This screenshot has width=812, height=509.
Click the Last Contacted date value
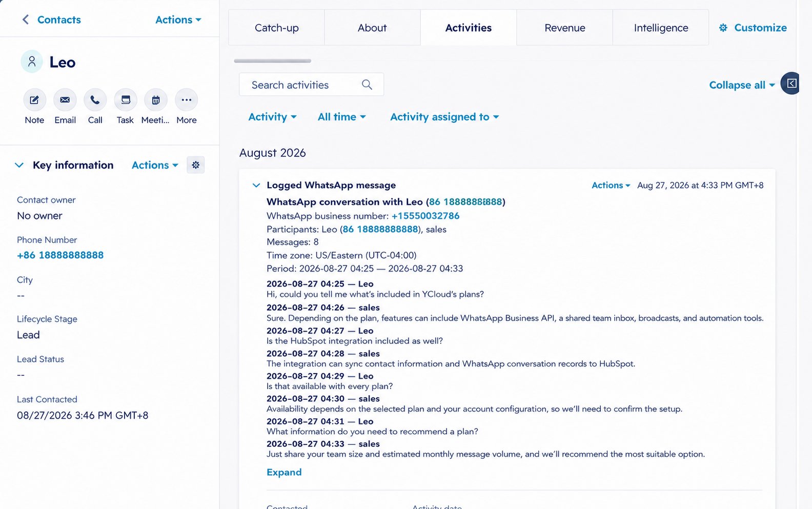pos(83,415)
